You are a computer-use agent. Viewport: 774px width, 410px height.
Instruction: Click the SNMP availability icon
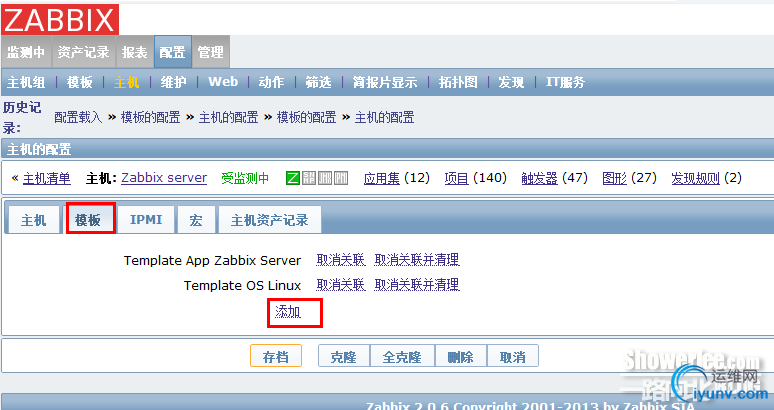point(309,178)
